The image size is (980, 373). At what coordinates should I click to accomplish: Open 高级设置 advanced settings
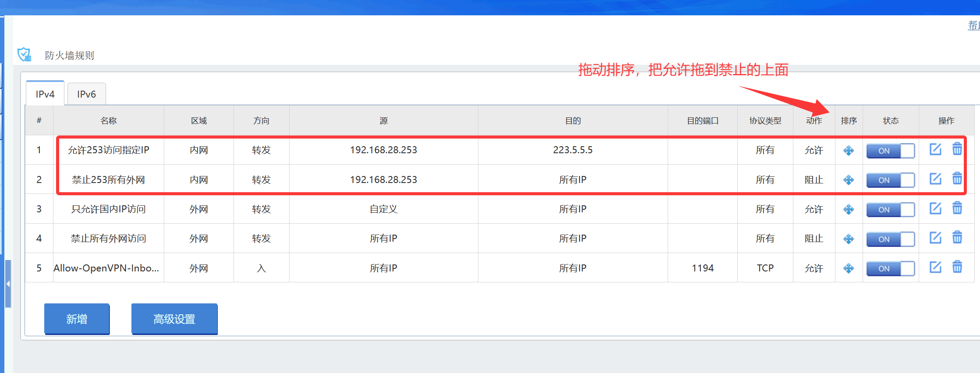click(174, 319)
